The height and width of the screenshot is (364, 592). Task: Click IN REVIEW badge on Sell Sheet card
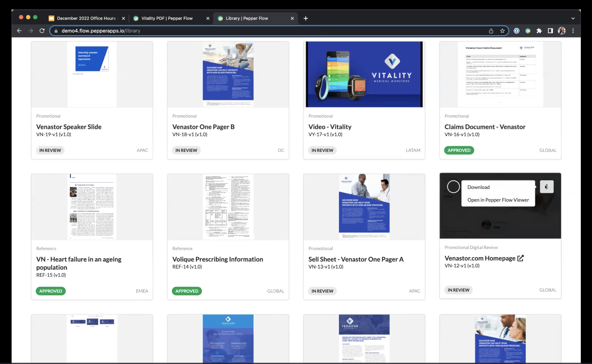[x=322, y=291]
